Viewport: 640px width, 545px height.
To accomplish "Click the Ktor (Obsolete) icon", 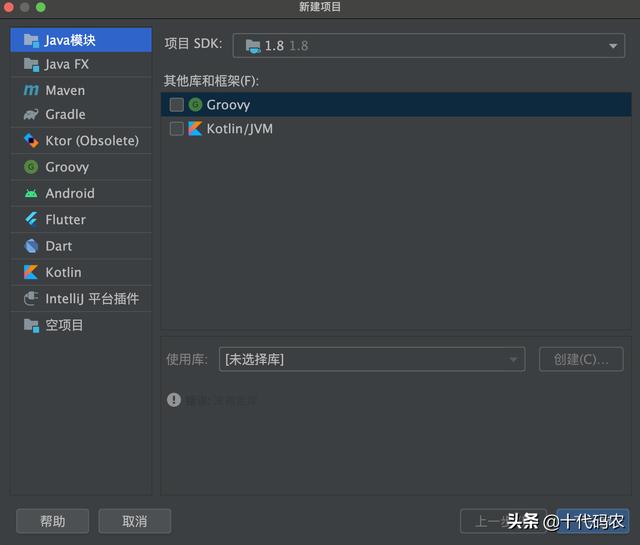I will click(x=31, y=140).
